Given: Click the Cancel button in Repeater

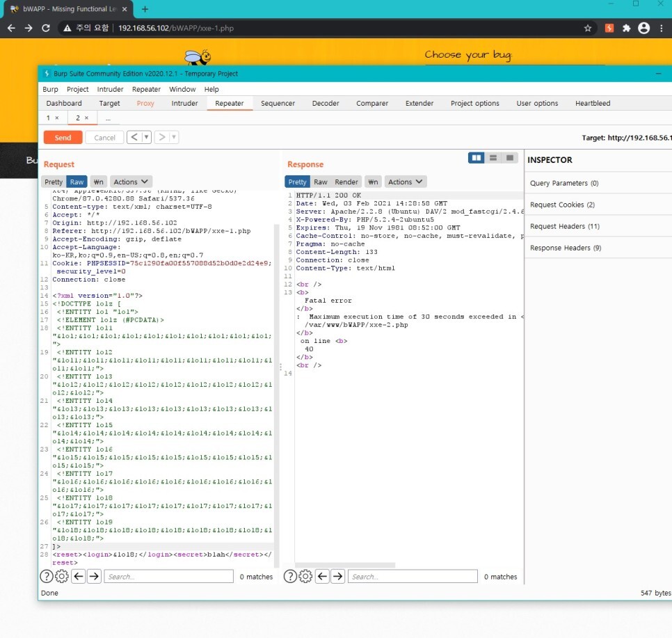Looking at the screenshot, I should (x=104, y=138).
